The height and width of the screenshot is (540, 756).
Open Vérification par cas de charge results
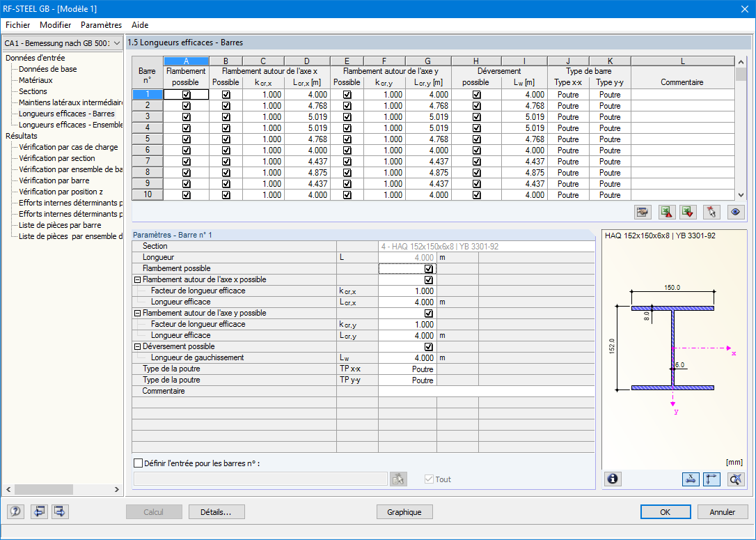(68, 147)
